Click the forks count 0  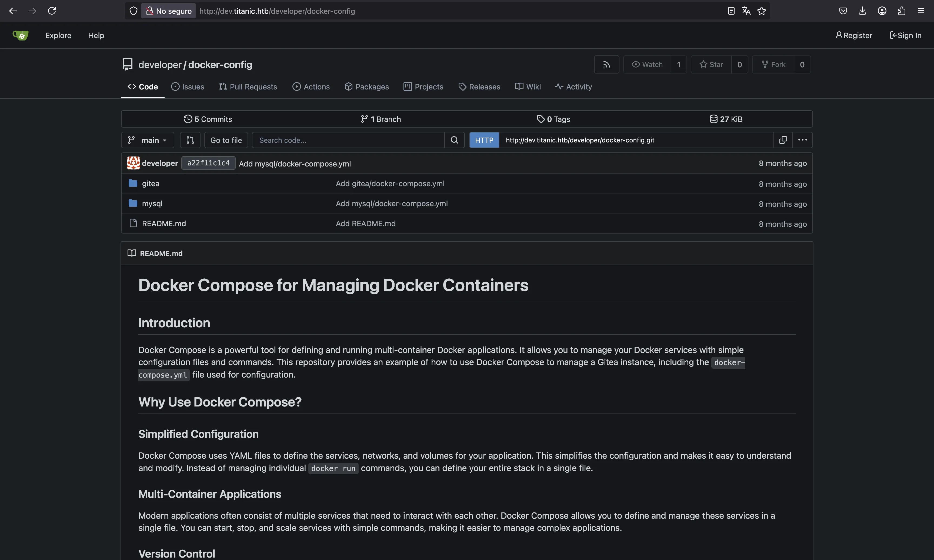[x=802, y=65]
